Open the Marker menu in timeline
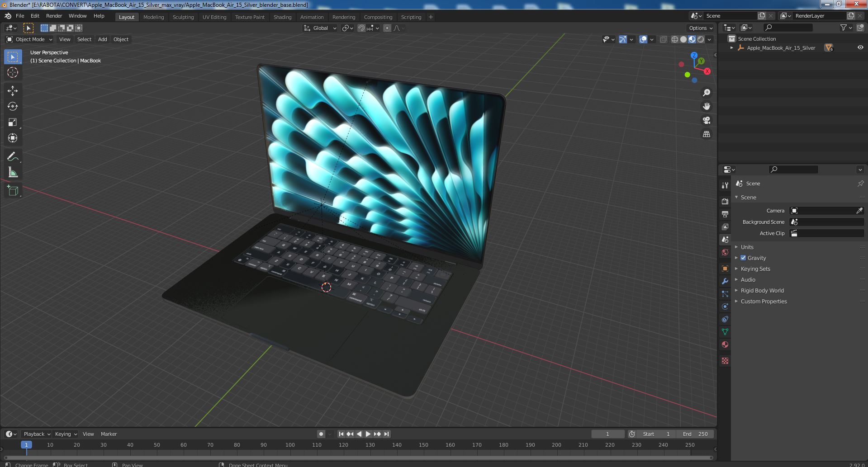Viewport: 868px width, 467px height. (109, 434)
